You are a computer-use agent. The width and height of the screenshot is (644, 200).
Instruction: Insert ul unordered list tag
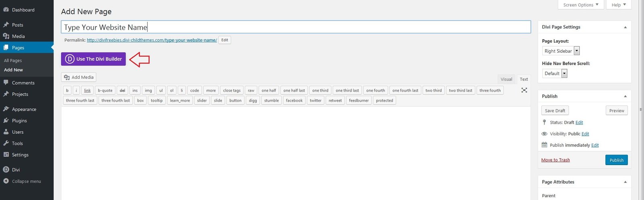pos(161,90)
